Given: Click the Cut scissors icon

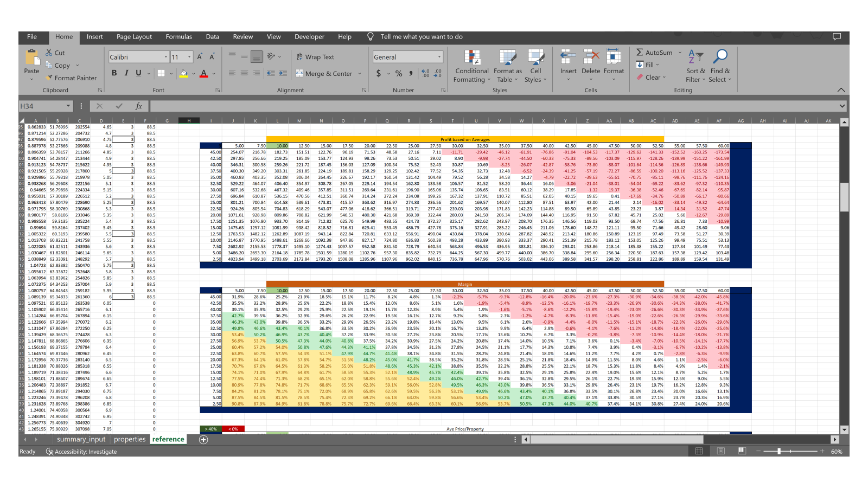Looking at the screenshot, I should (x=49, y=53).
